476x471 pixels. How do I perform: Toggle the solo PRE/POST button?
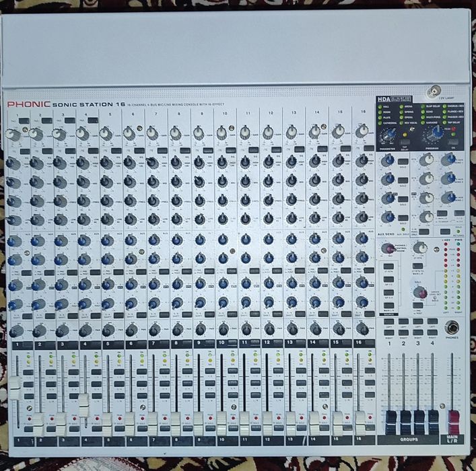[417, 305]
